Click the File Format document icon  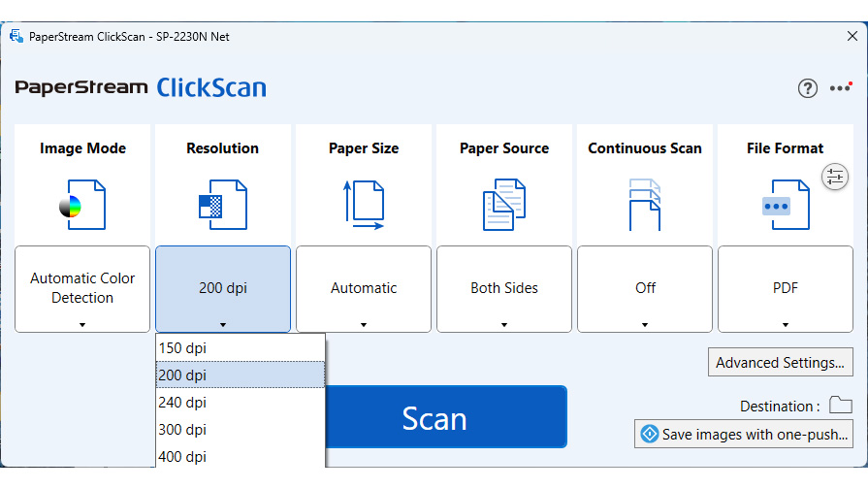click(x=786, y=205)
